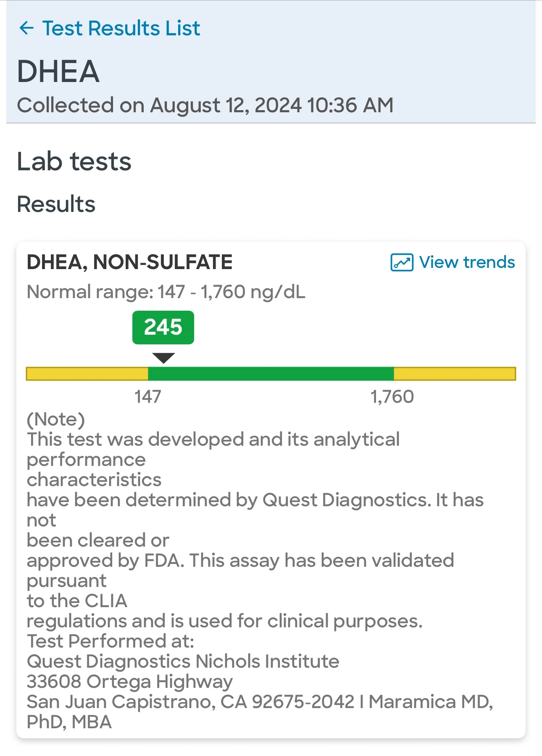Click the Normal range text line
Image resolution: width=542 pixels, height=756 pixels.
click(x=166, y=292)
